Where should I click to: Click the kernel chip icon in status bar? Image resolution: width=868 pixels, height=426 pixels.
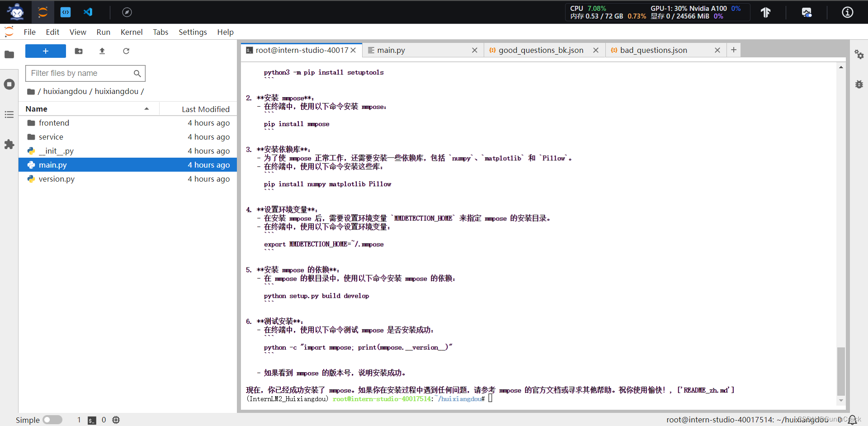click(116, 420)
